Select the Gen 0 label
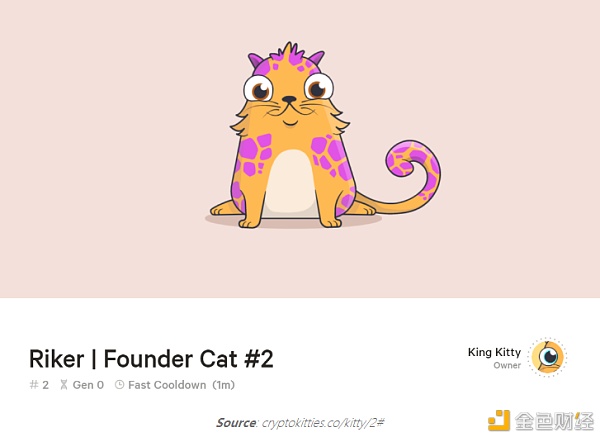This screenshot has width=600, height=437. pos(88,385)
